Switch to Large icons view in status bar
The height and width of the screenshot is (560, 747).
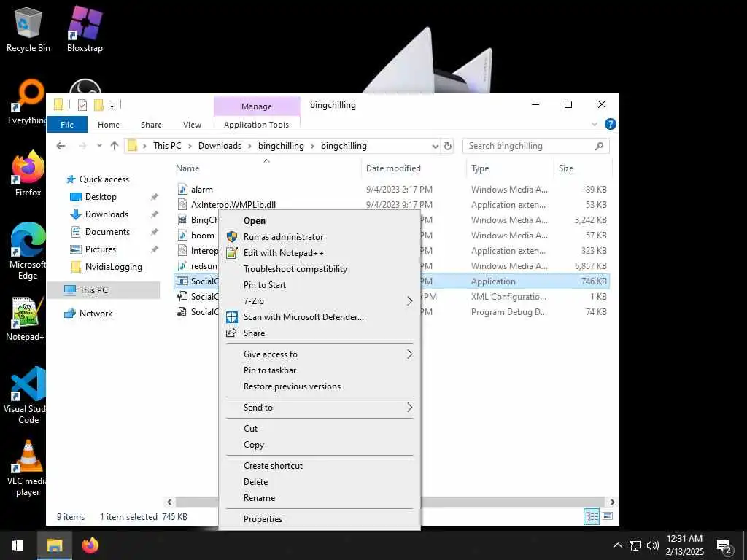pos(608,516)
